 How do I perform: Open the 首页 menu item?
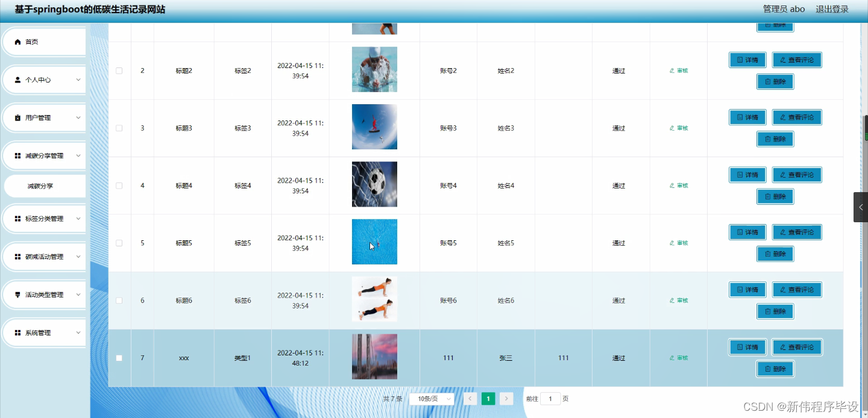coord(43,42)
